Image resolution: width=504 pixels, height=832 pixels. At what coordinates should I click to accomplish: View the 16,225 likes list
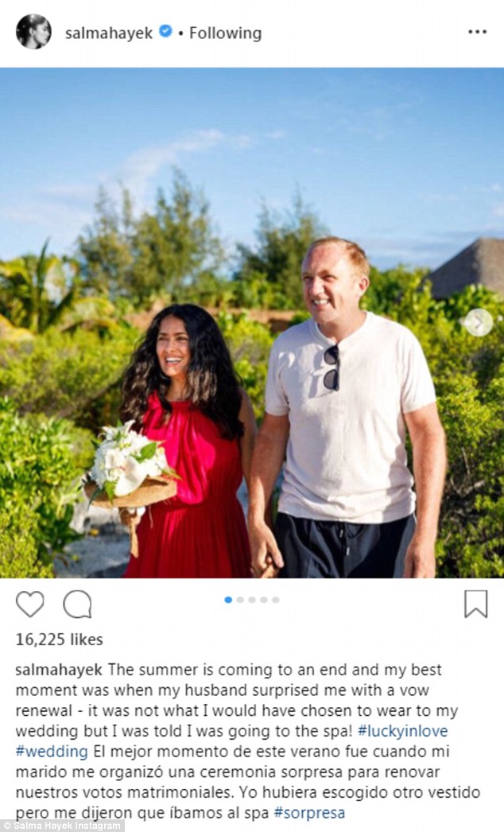click(60, 640)
